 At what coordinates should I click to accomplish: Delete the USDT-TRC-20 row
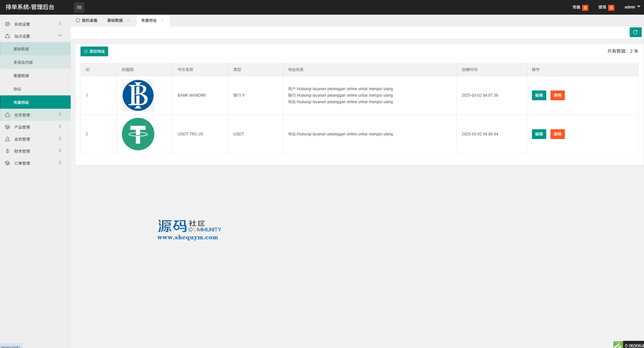[557, 134]
